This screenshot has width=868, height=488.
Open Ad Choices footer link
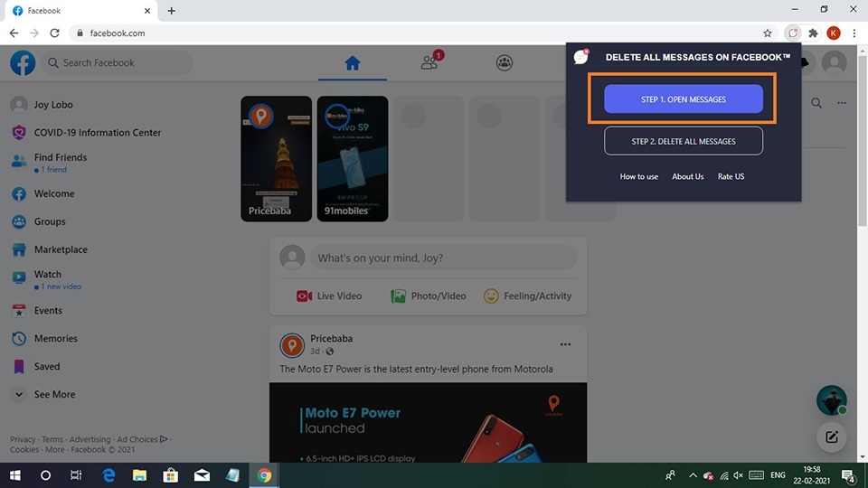coord(142,439)
